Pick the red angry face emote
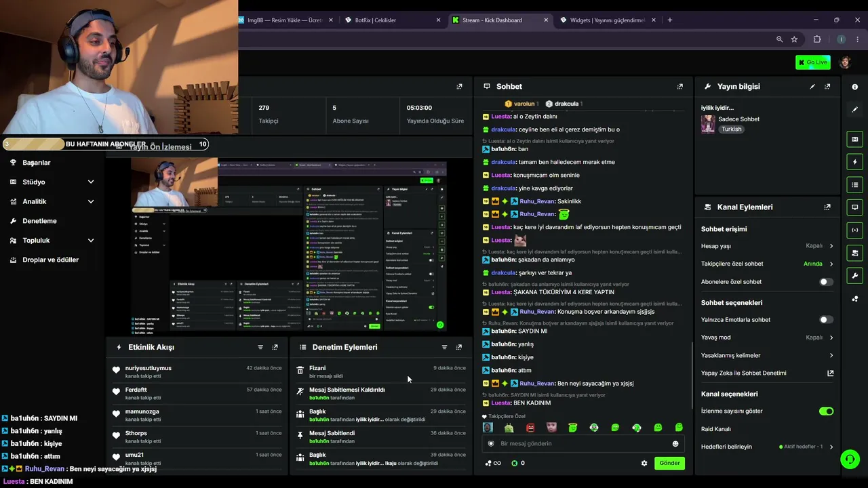 coord(530,428)
